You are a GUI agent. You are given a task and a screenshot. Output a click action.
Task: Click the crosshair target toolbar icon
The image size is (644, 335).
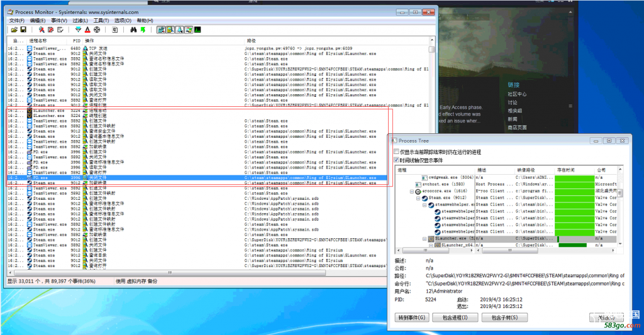click(97, 30)
